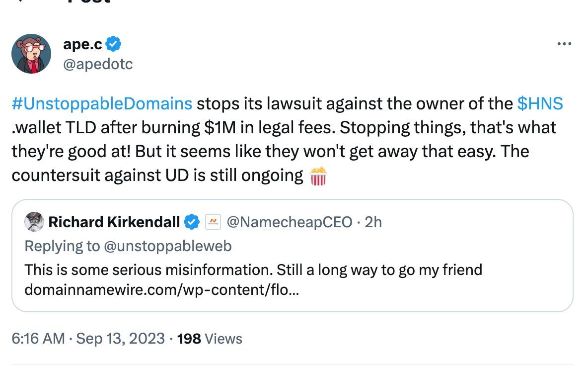Click the Namecheap affiliation badge icon
This screenshot has width=588, height=366.
tap(213, 222)
